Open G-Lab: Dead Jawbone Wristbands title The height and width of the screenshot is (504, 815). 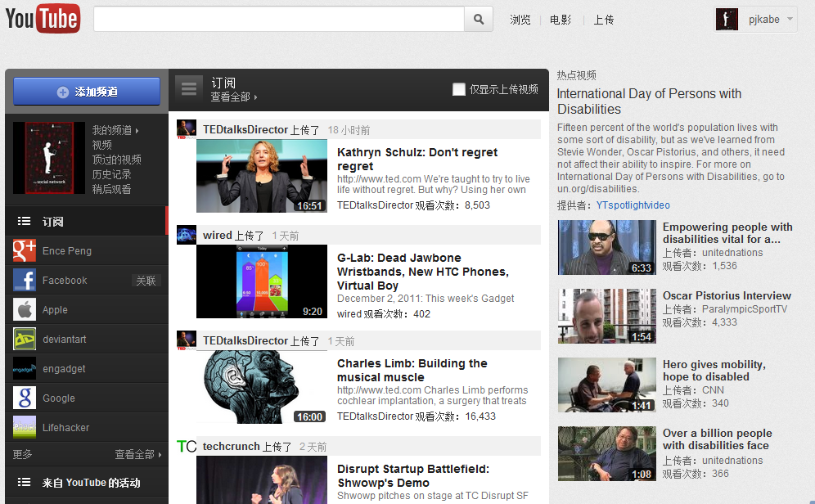[422, 272]
